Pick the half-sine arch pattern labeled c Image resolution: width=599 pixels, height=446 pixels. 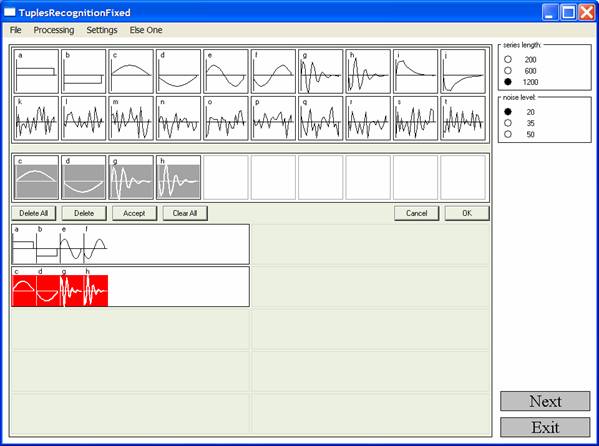131,71
